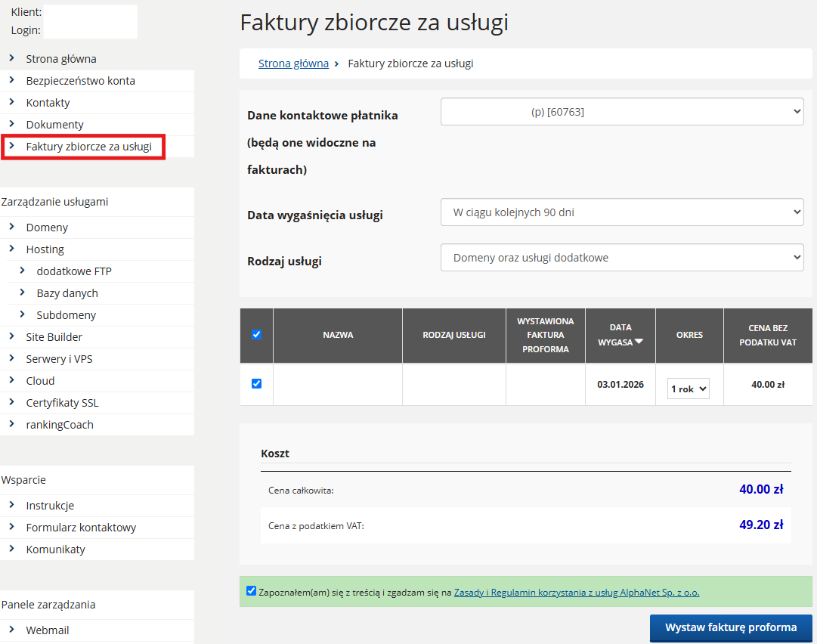
Task: Click the sort arrow in Data wygasa header
Action: pyautogui.click(x=639, y=342)
